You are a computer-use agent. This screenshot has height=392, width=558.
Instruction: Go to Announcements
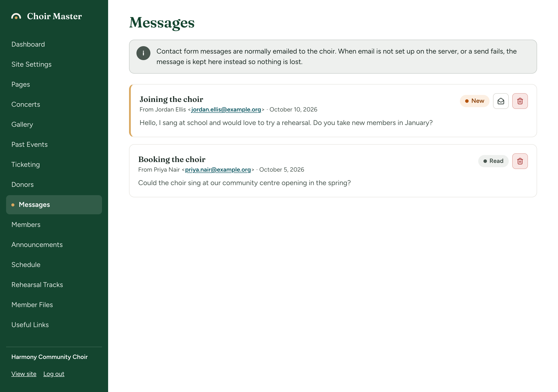click(x=54, y=245)
